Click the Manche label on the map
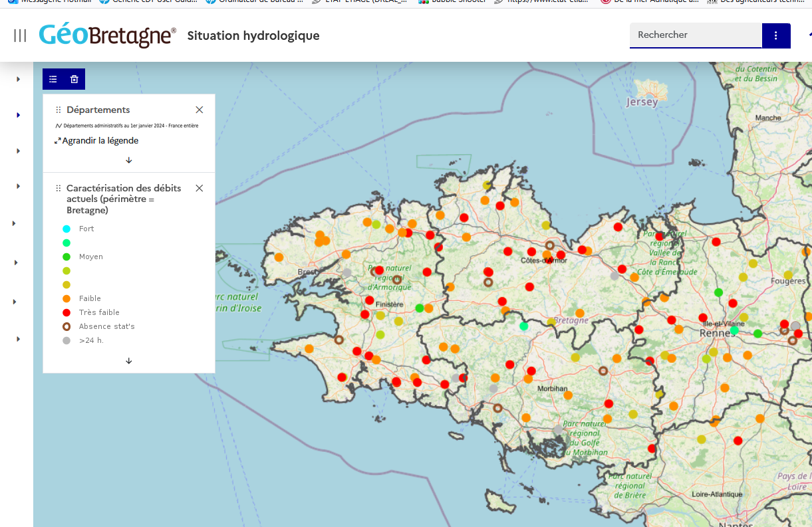The image size is (812, 527). [x=768, y=118]
